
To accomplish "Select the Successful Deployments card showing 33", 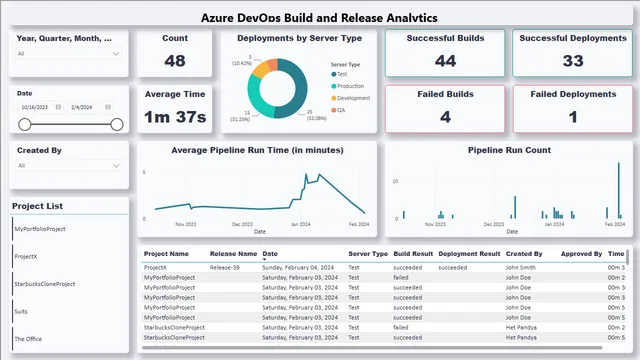I will 573,53.
